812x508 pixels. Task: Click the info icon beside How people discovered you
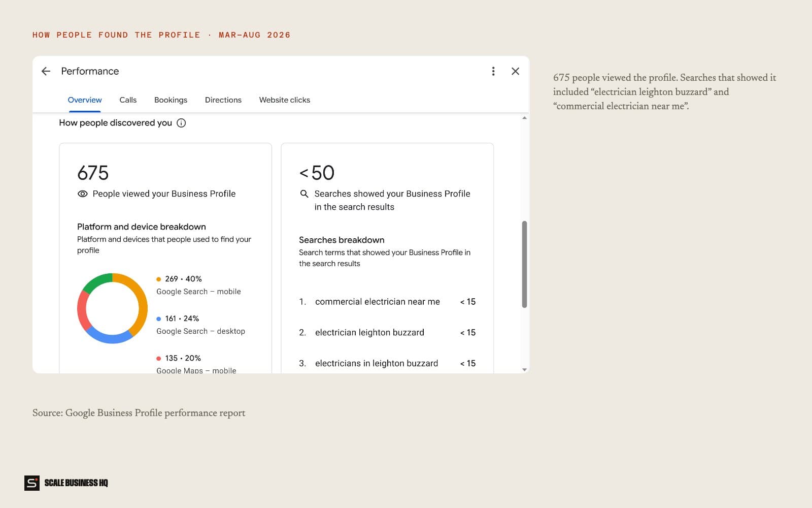click(x=181, y=123)
